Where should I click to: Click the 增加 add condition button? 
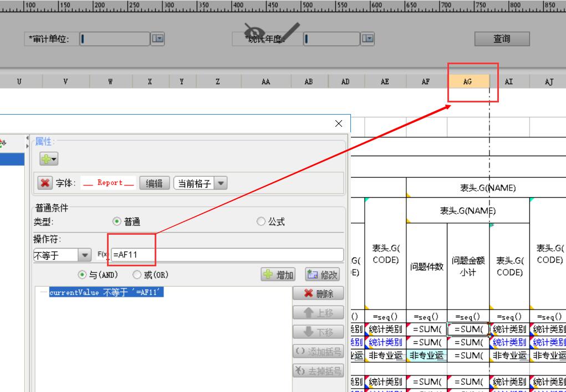coord(278,275)
